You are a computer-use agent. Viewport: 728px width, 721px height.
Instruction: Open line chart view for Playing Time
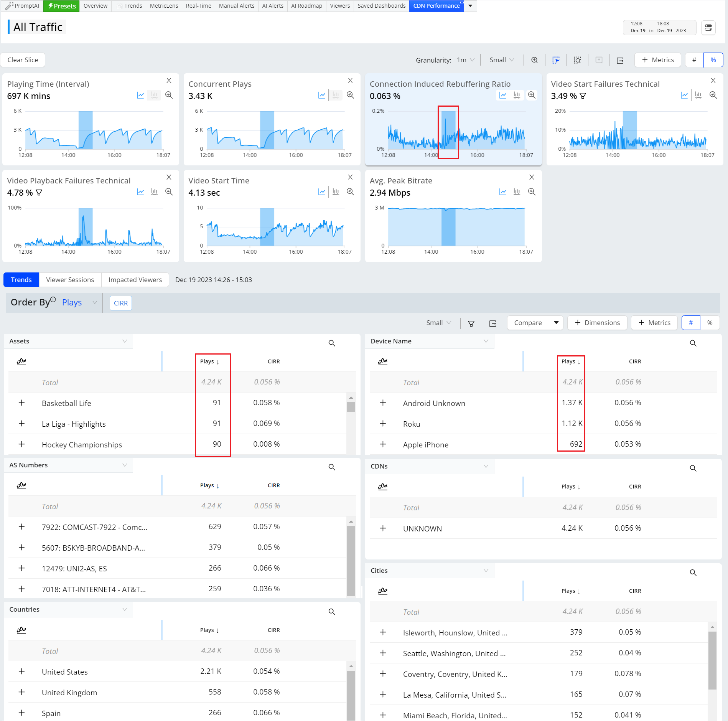click(x=140, y=95)
